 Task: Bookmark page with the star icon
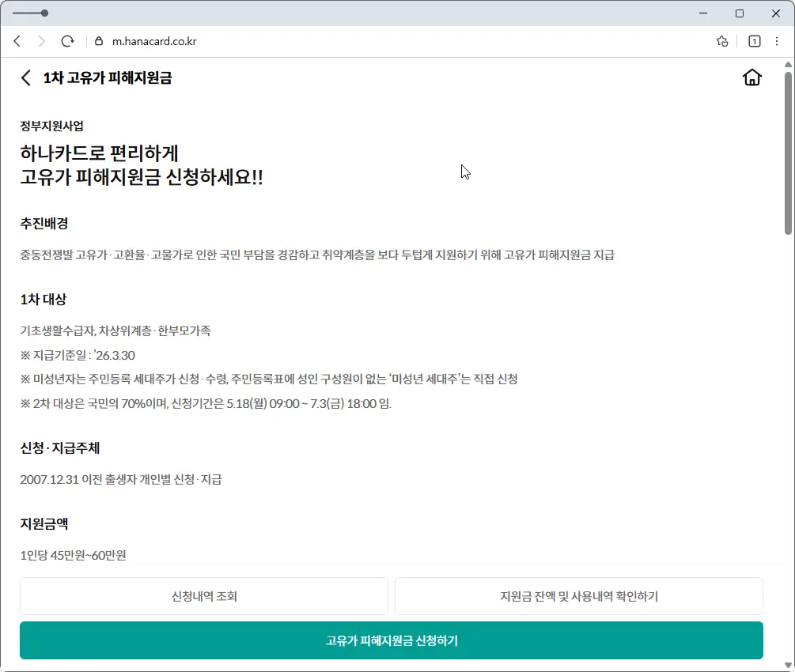click(722, 41)
